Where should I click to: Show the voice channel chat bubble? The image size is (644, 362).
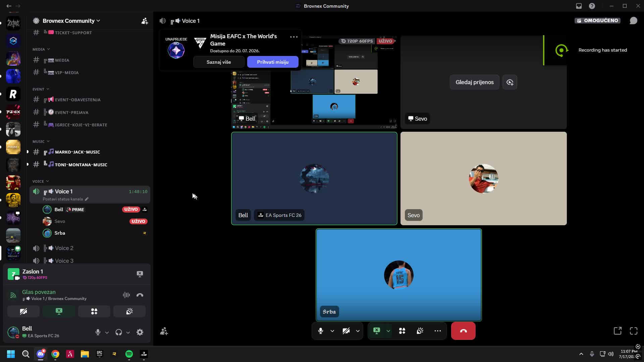tap(633, 20)
